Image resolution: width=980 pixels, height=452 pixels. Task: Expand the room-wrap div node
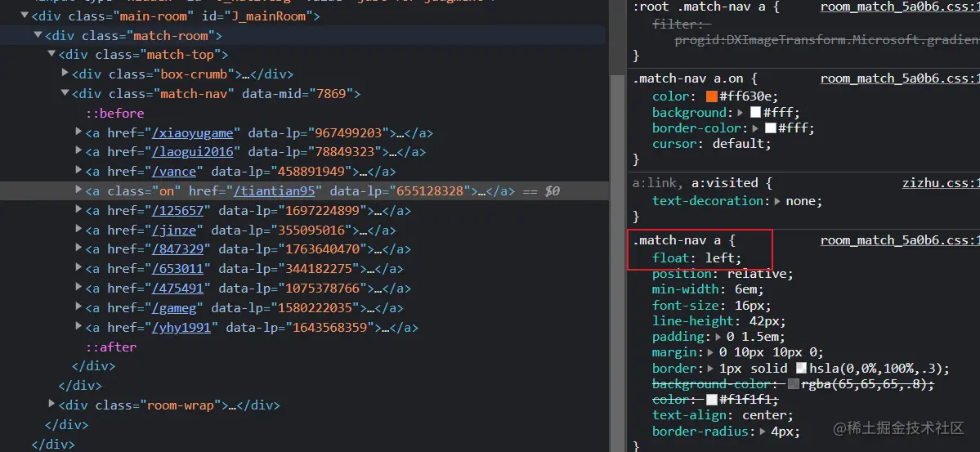tap(51, 405)
